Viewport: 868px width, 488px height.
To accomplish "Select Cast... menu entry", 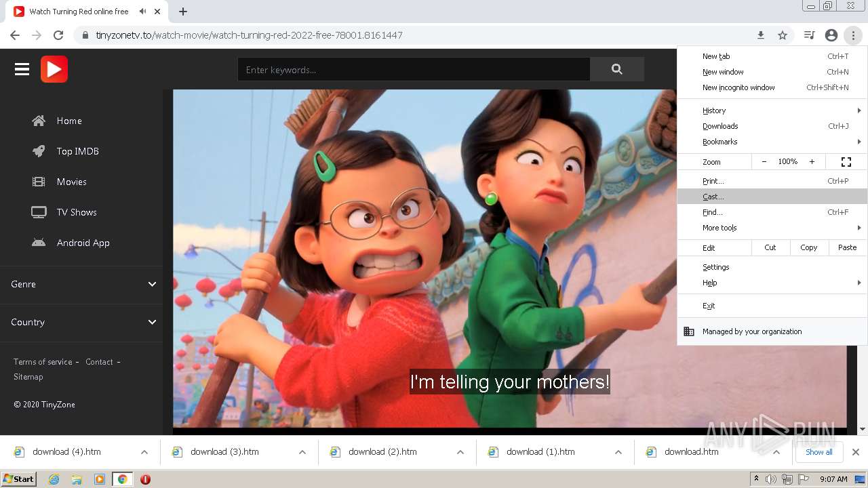I will 772,197.
